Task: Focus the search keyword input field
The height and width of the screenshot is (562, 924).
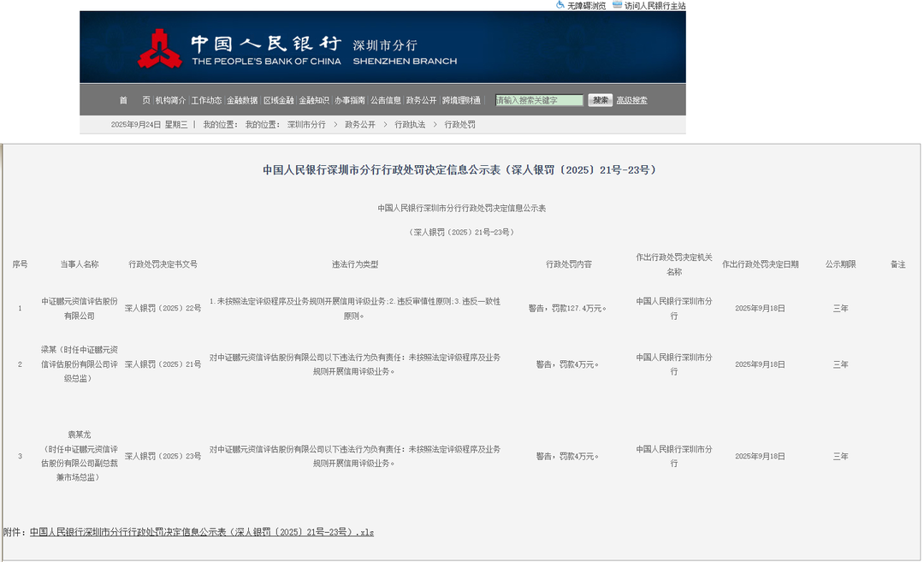Action: click(x=539, y=100)
